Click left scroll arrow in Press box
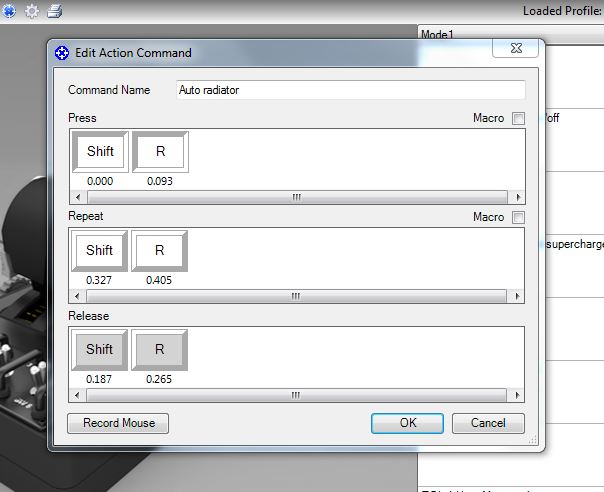Viewport: 604px width, 492px height. point(78,197)
